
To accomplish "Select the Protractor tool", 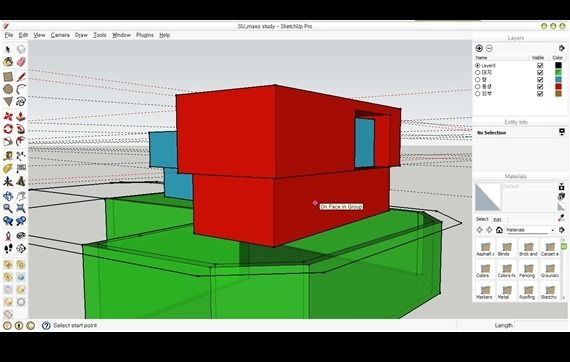I will point(8,169).
